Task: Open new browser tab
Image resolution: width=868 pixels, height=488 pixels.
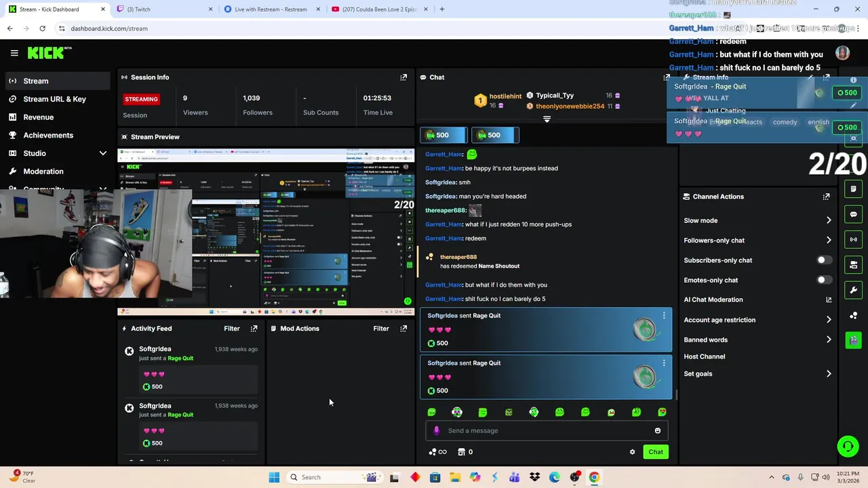Action: pyautogui.click(x=441, y=9)
